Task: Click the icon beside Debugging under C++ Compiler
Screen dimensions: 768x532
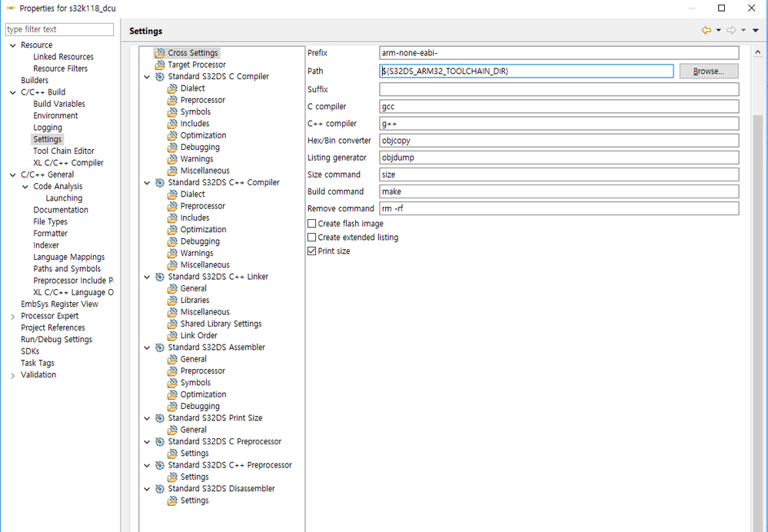Action: 172,241
